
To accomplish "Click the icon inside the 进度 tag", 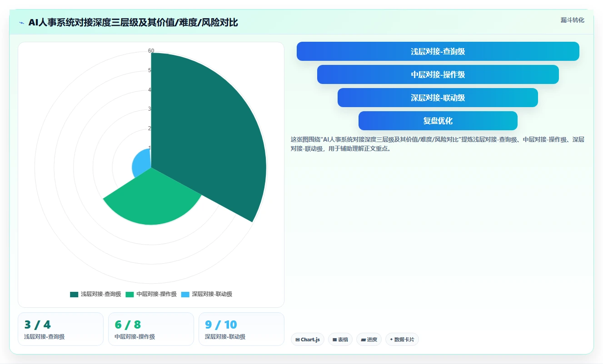I will [364, 339].
